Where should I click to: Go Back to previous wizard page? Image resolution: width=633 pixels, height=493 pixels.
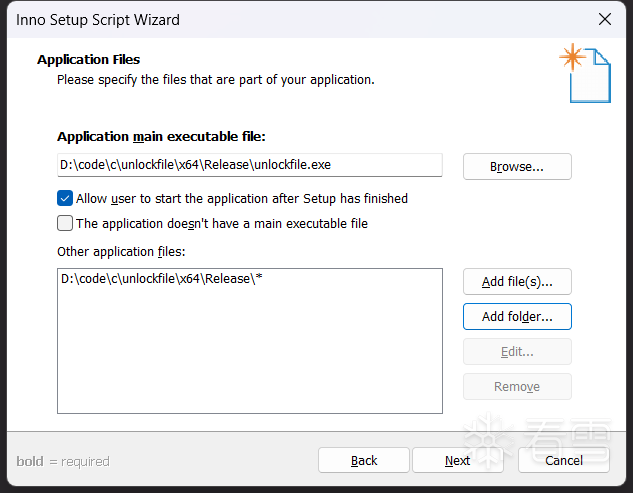coord(364,460)
